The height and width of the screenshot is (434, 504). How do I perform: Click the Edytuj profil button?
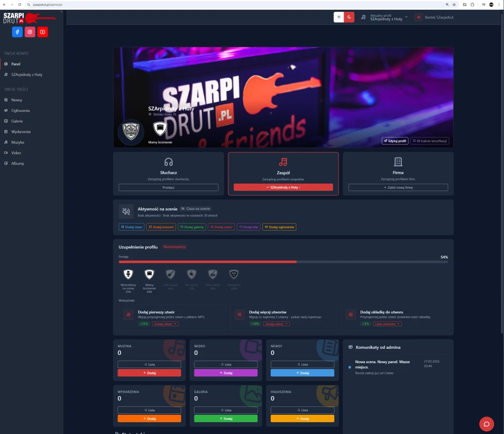point(395,141)
